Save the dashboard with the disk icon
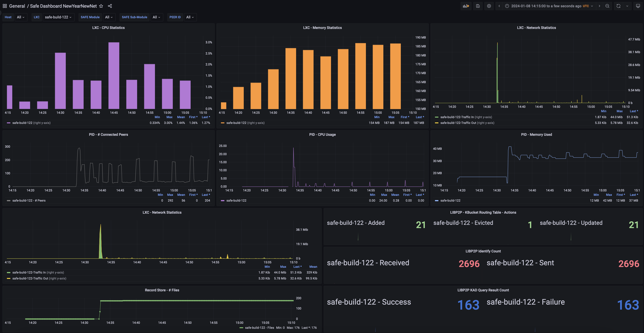The height and width of the screenshot is (333, 644). 478,6
